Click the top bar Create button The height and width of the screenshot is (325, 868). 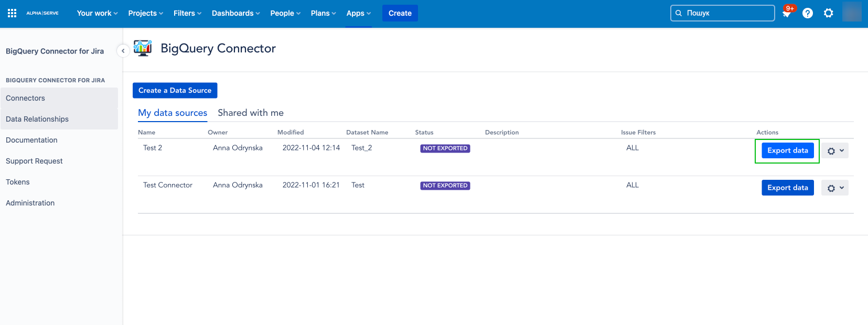(400, 13)
